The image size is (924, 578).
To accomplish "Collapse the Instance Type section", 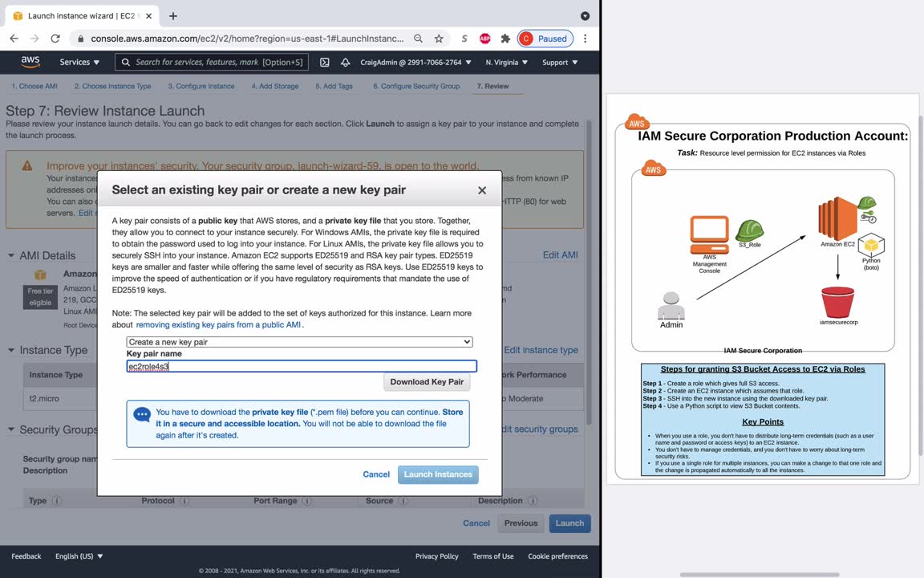I will tap(11, 350).
